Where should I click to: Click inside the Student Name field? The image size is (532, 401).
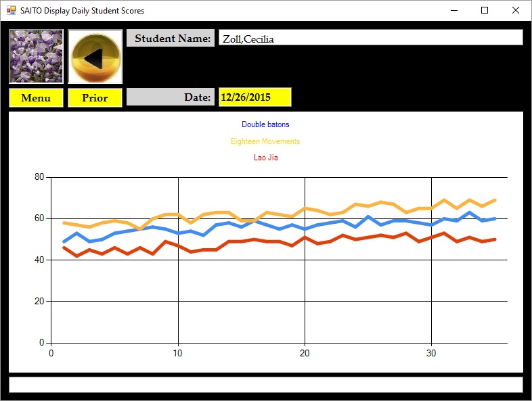coord(370,39)
